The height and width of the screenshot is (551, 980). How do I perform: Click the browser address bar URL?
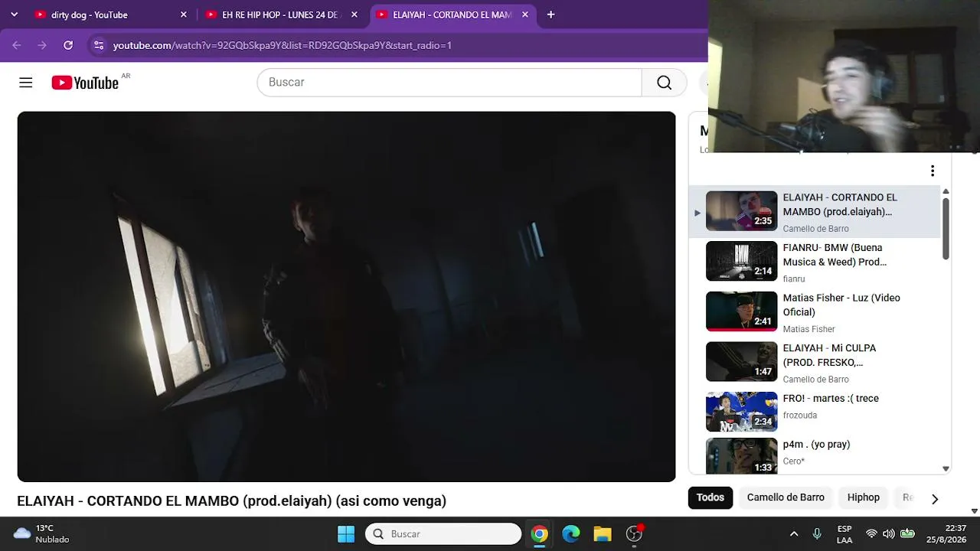click(283, 45)
